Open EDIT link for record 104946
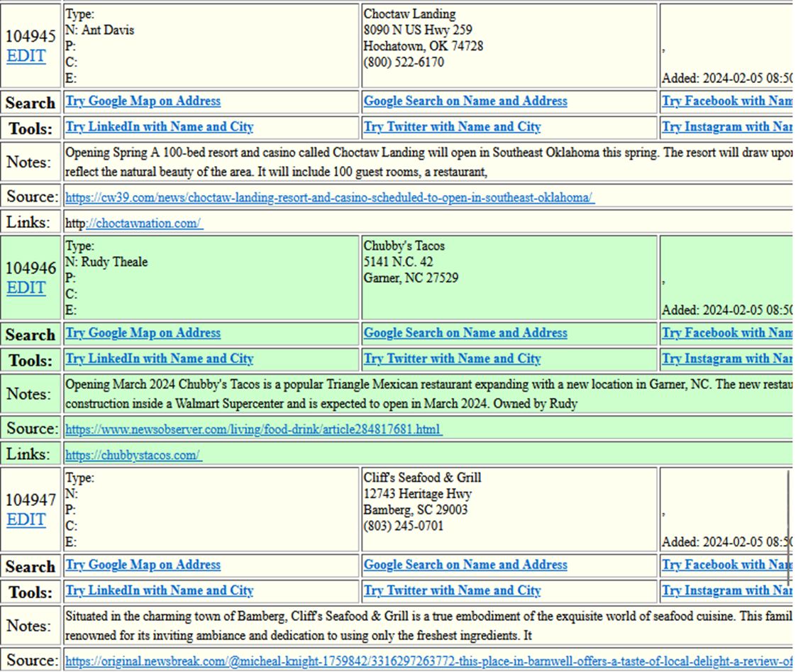The width and height of the screenshot is (798, 672). [x=26, y=287]
